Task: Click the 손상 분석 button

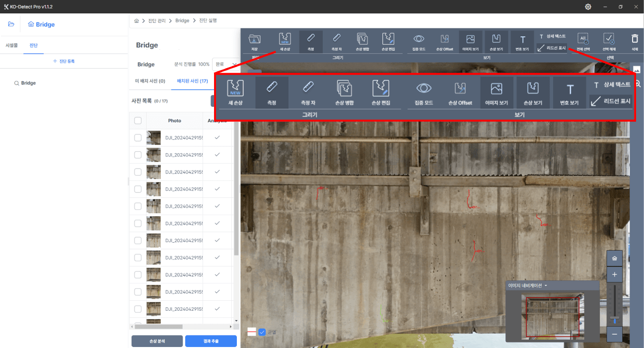Action: 157,341
